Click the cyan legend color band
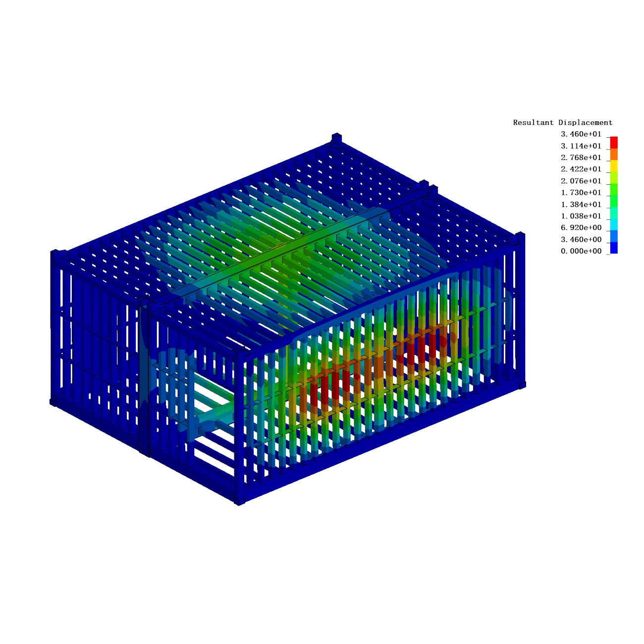Image resolution: width=644 pixels, height=644 pixels. tap(614, 224)
